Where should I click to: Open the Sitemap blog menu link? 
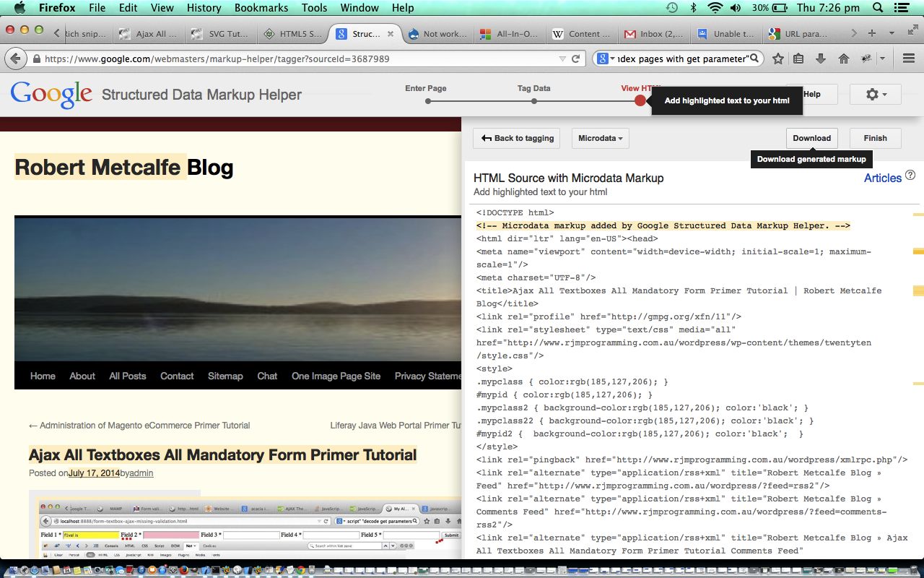225,376
